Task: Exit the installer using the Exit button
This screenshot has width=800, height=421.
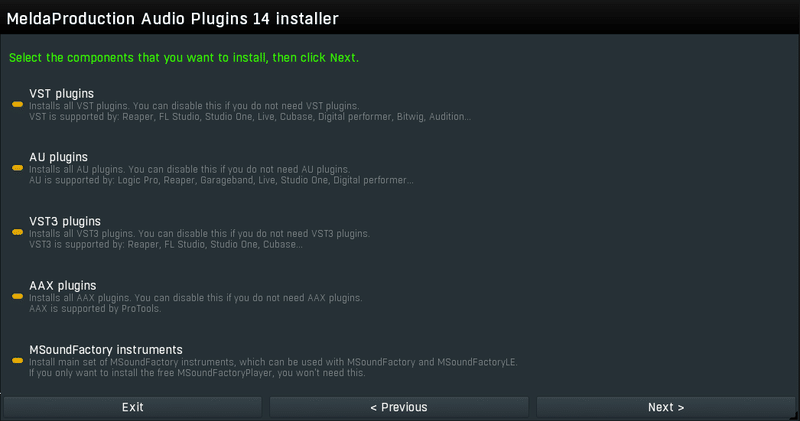Action: (132, 407)
